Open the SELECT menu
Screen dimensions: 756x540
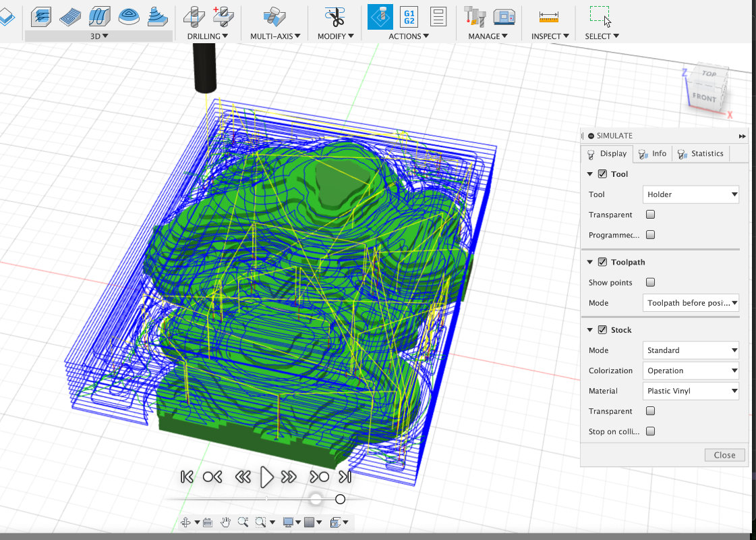[x=602, y=36]
